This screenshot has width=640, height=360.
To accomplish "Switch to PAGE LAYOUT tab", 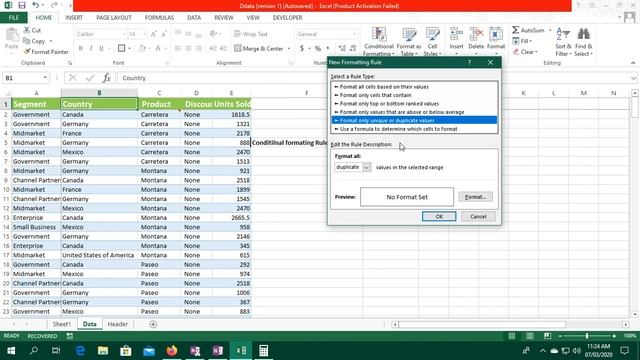I will [x=113, y=18].
